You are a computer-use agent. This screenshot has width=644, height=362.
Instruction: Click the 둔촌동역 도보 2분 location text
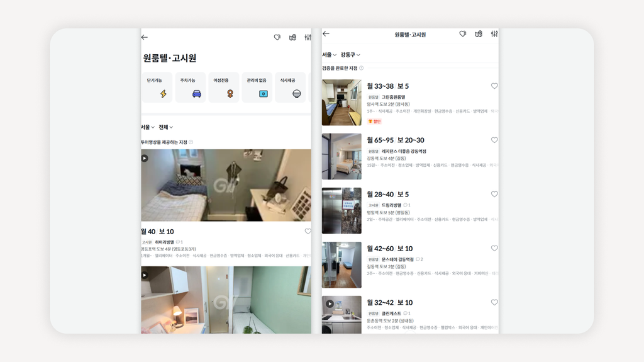(390, 321)
